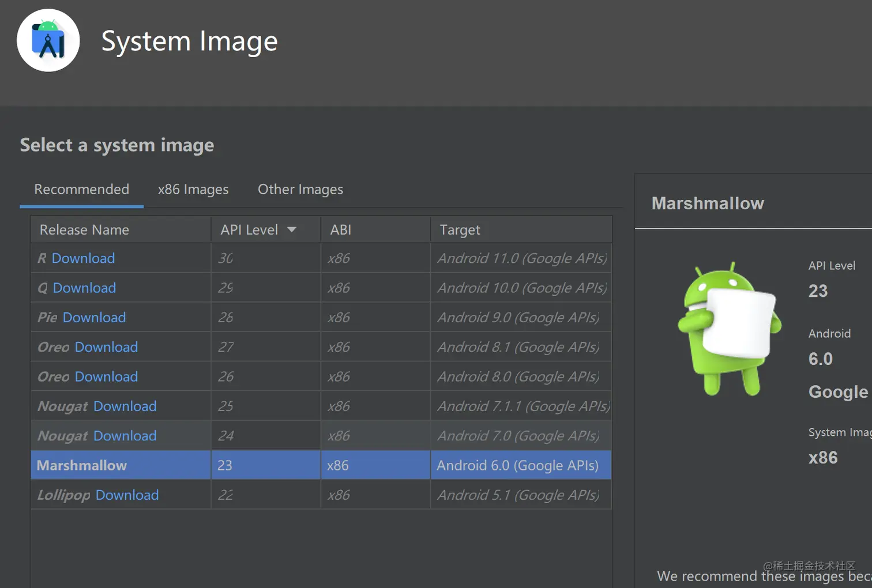Download the Pie system image

click(94, 318)
